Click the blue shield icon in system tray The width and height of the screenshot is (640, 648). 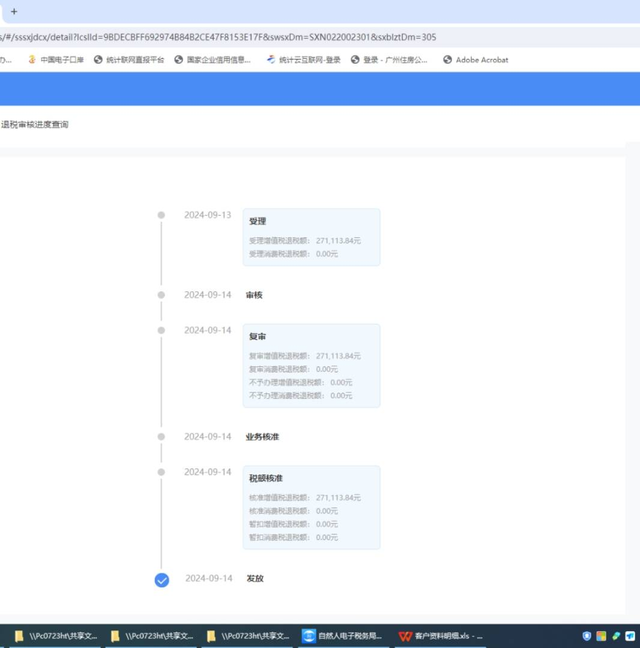click(x=587, y=636)
